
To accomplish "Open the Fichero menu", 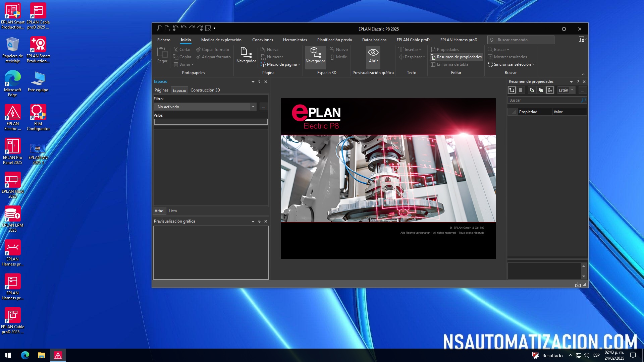I will click(164, 40).
